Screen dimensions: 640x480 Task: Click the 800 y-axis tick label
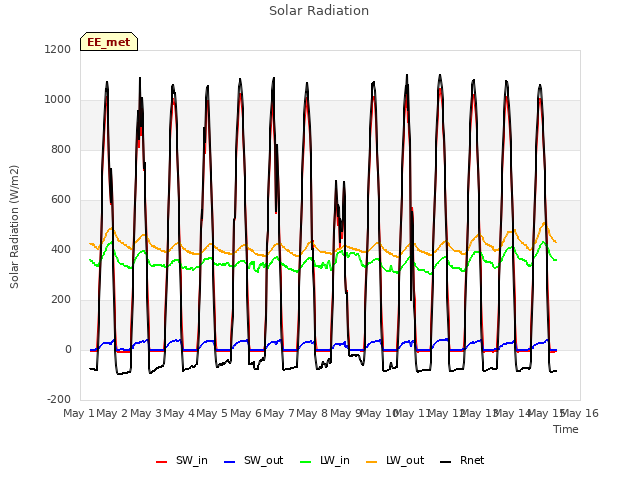click(x=61, y=150)
